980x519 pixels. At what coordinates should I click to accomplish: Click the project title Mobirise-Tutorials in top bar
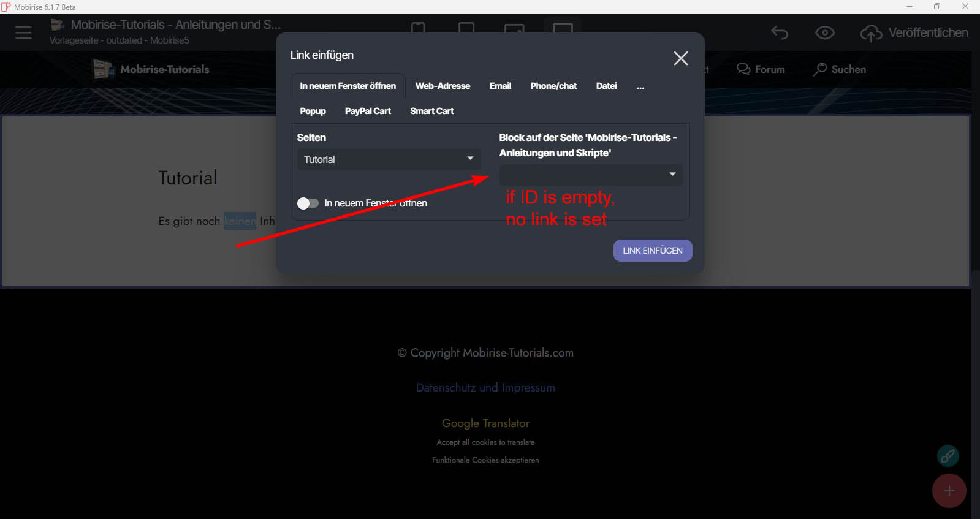[x=176, y=25]
